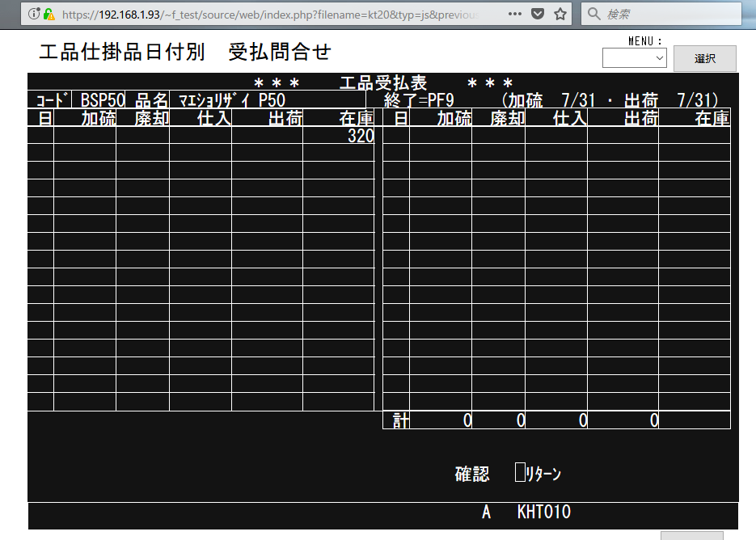Save page with the Pocket icon
756x540 pixels.
(x=538, y=15)
